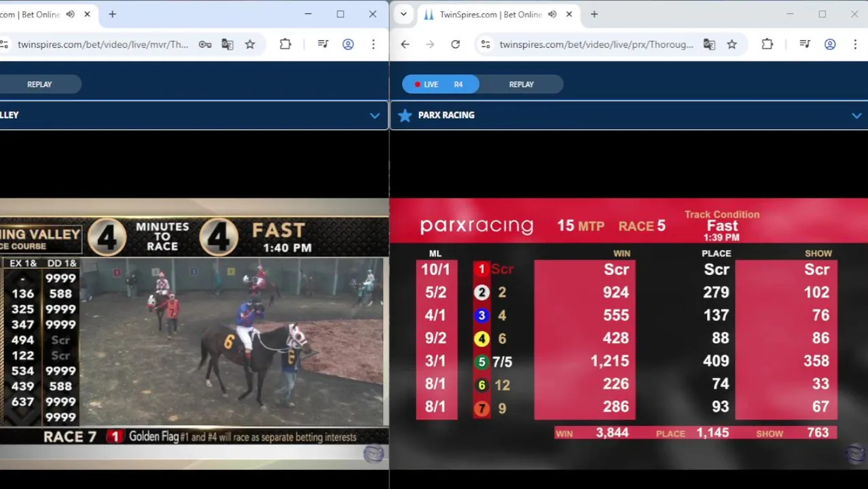Viewport: 868px width, 489px height.
Task: Open Chrome menu in right window
Action: pos(854,44)
